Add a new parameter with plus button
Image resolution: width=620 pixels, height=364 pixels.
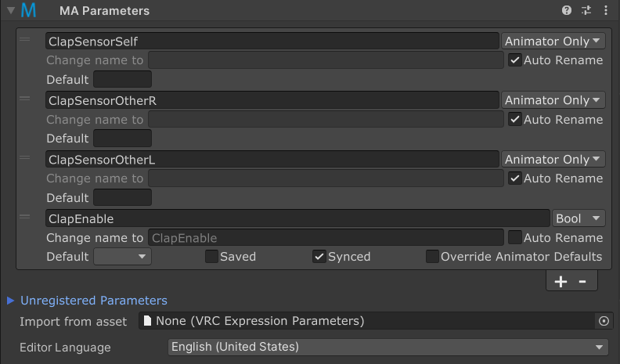coord(561,281)
